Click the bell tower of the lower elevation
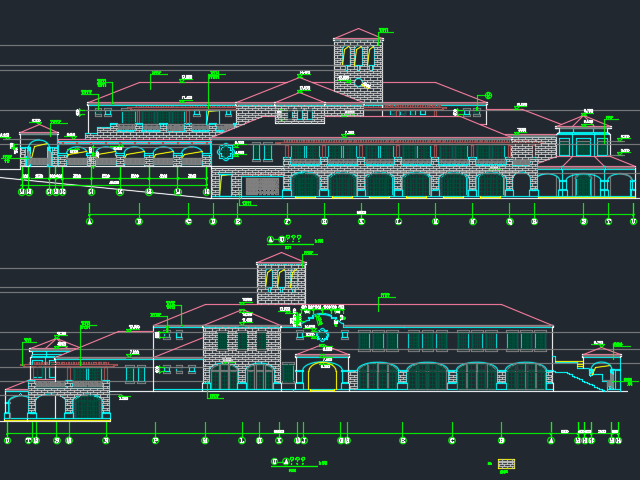The width and height of the screenshot is (640, 480). [x=281, y=279]
